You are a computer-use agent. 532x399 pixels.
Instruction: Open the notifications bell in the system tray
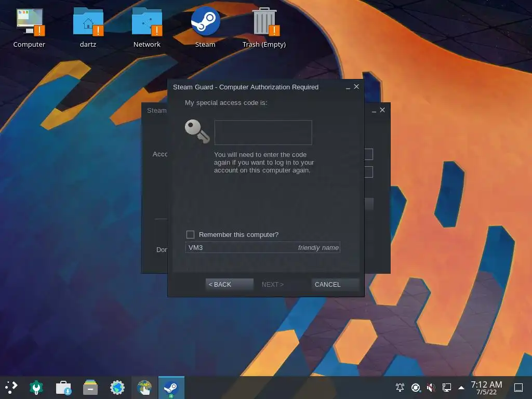[400, 387]
